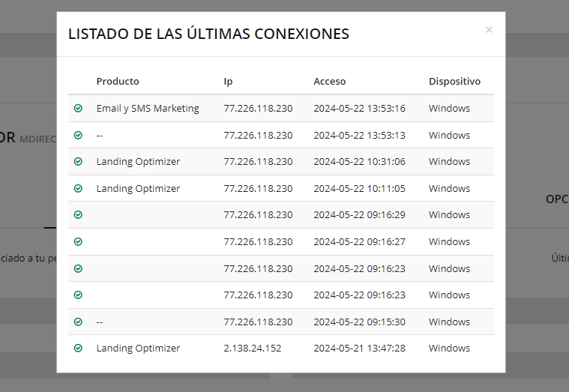Viewport: 569px width, 392px height.
Task: Click the check icon on the 2.138.24.152 row
Action: click(x=78, y=349)
